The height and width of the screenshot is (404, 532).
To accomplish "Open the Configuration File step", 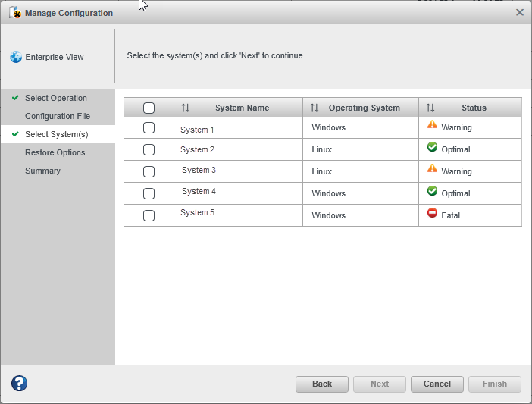I will 57,116.
